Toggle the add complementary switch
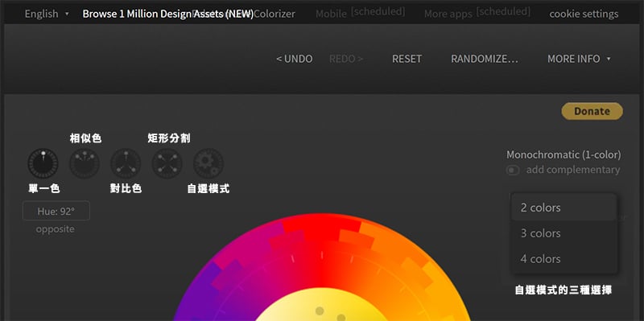Image resolution: width=644 pixels, height=321 pixels. 513,170
